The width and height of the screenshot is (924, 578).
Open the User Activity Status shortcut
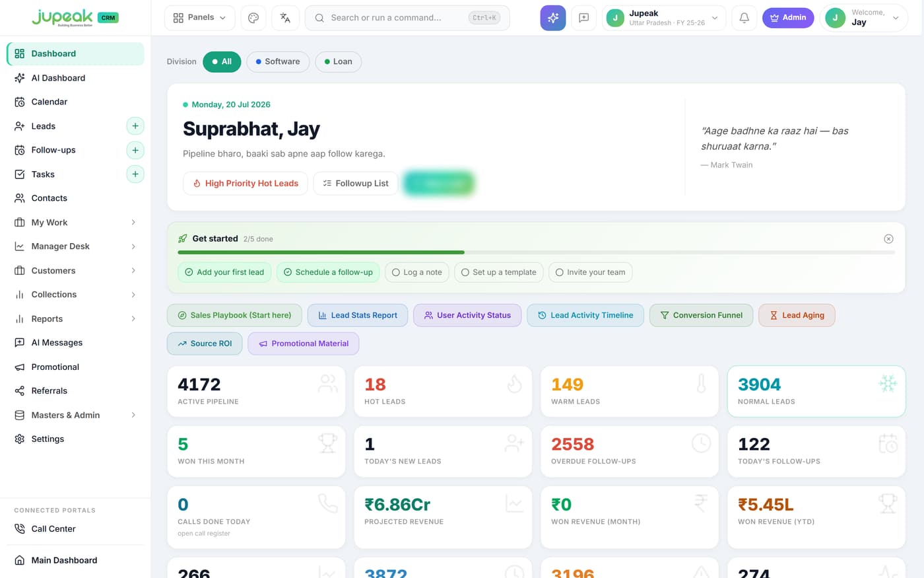pyautogui.click(x=467, y=315)
